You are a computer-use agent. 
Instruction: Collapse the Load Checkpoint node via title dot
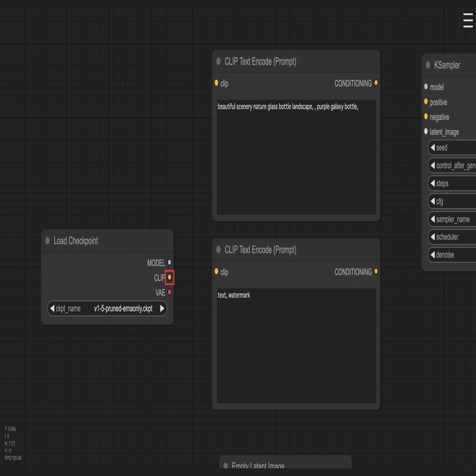pos(48,241)
